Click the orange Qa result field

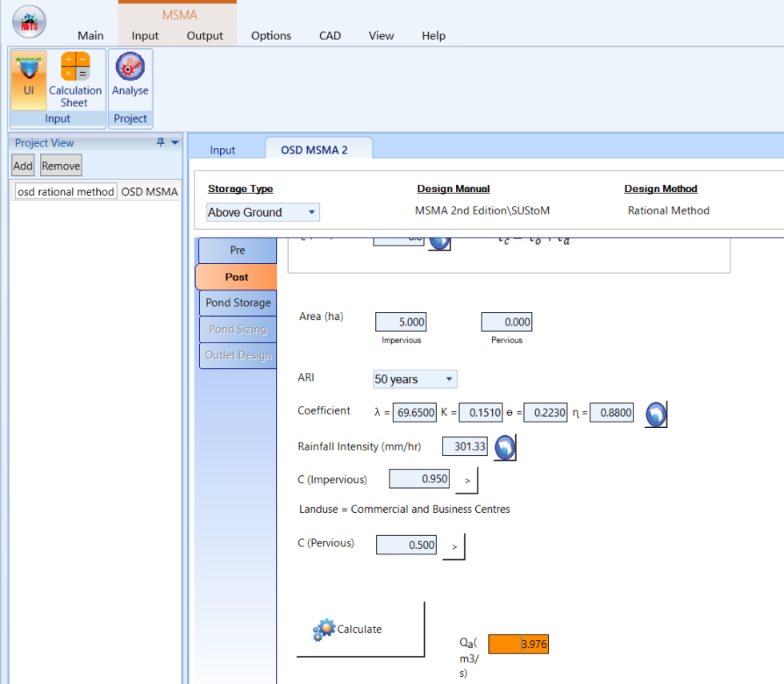[518, 643]
